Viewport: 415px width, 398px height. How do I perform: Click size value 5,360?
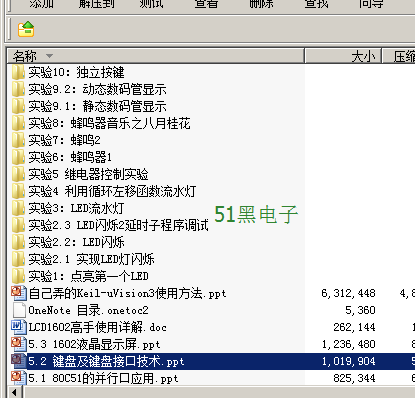tap(360, 310)
